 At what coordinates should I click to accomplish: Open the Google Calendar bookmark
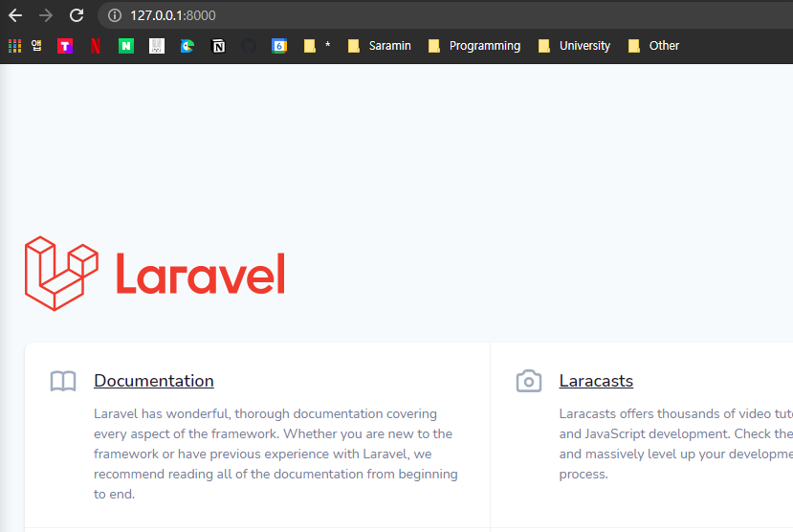click(x=279, y=46)
